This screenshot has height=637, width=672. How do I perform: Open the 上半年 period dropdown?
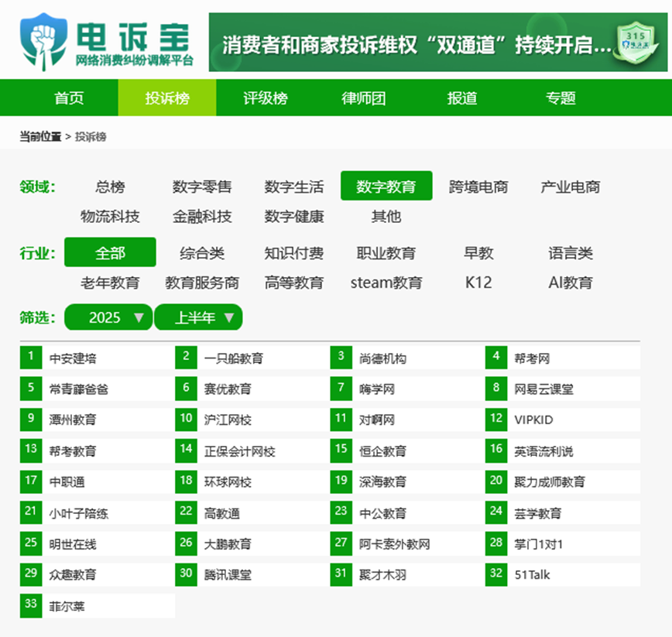[198, 317]
